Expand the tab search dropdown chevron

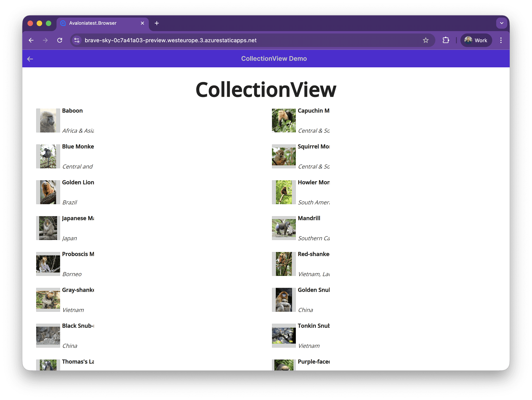tap(502, 23)
